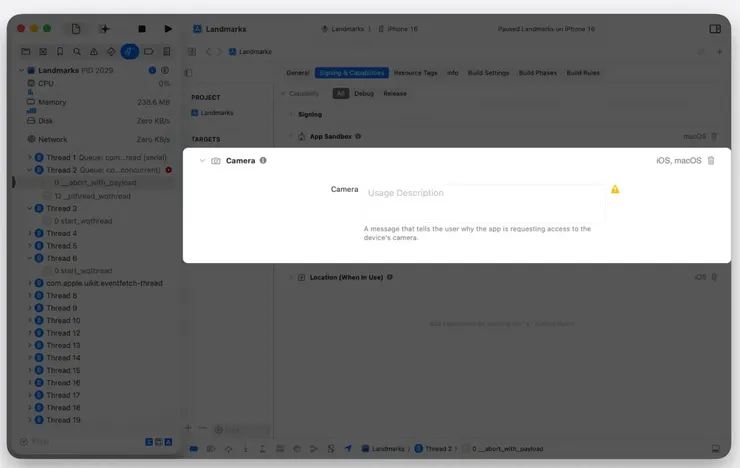The image size is (740, 468).
Task: Open the Build Settings tab
Action: click(x=488, y=73)
